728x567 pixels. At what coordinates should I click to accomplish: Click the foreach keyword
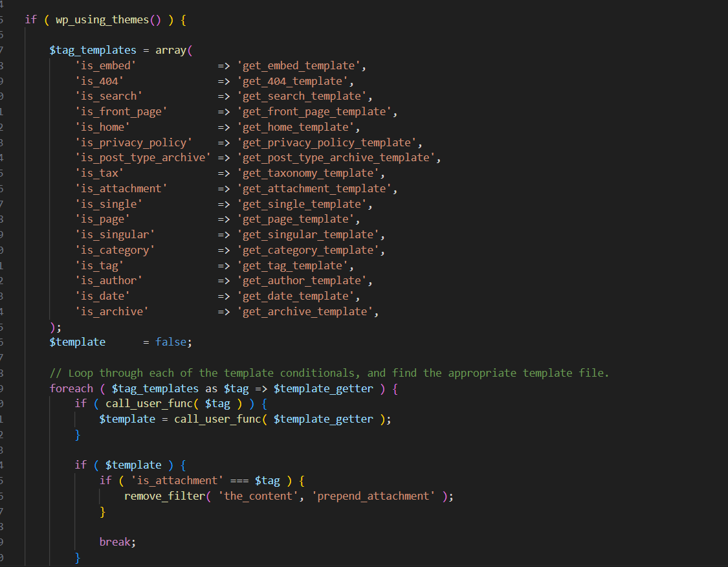click(71, 388)
